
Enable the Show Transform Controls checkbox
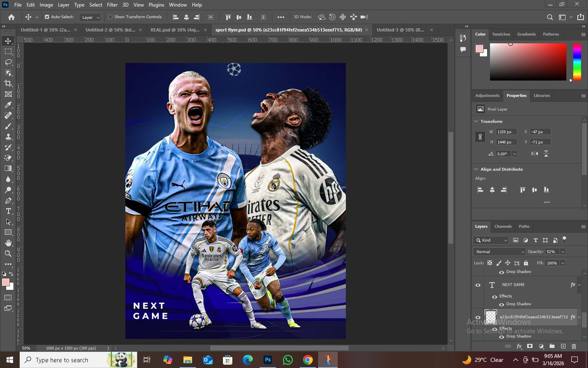(110, 17)
